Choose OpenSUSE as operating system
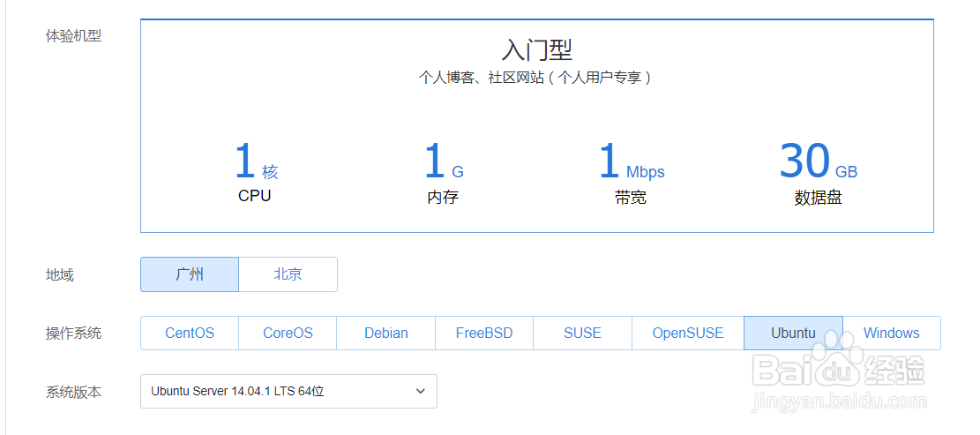Image resolution: width=980 pixels, height=435 pixels. click(x=688, y=334)
